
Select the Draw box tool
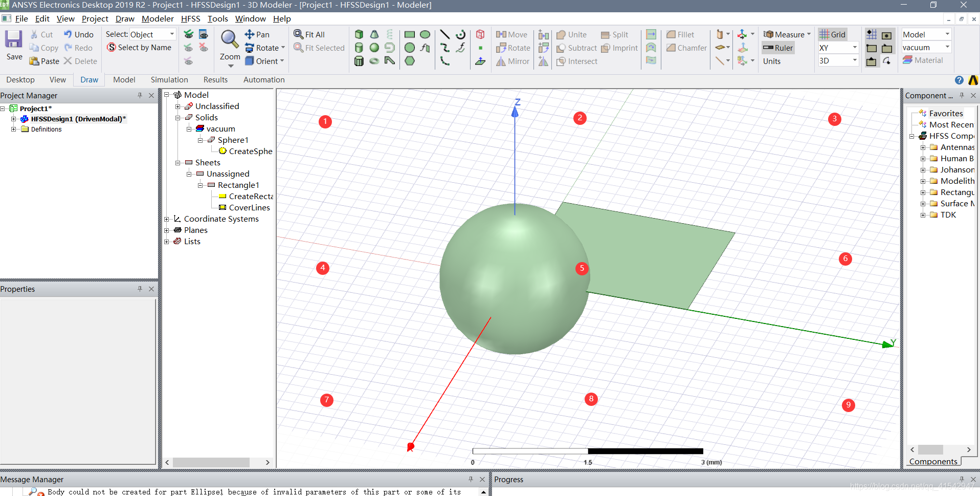pyautogui.click(x=359, y=34)
